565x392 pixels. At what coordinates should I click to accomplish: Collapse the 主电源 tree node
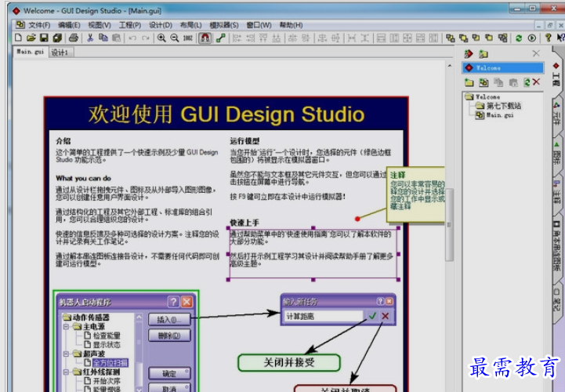click(x=67, y=327)
